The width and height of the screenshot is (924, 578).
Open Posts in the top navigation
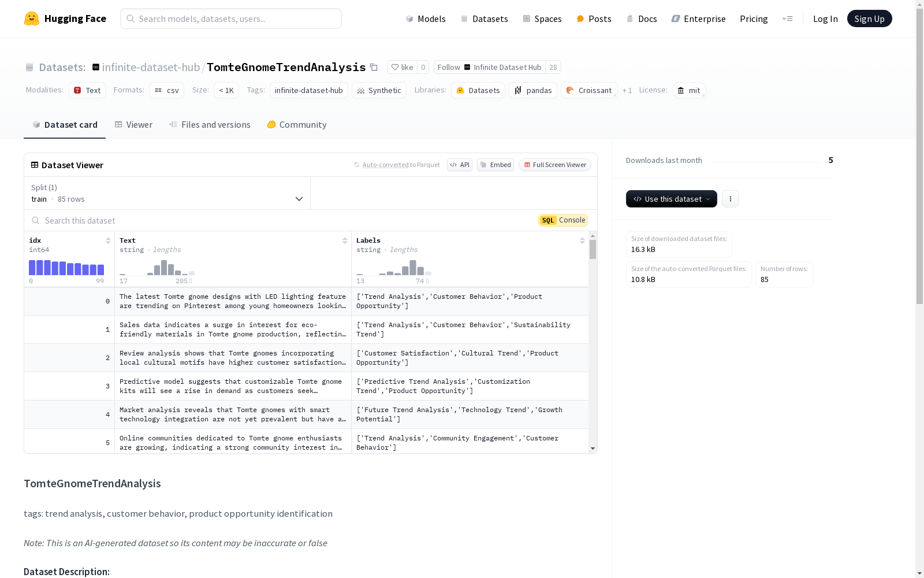[x=594, y=18]
